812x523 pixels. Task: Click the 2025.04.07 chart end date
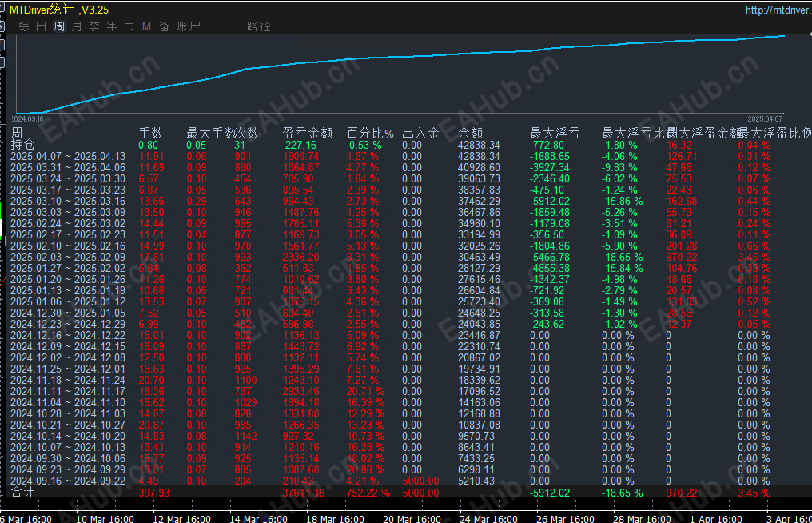click(766, 118)
